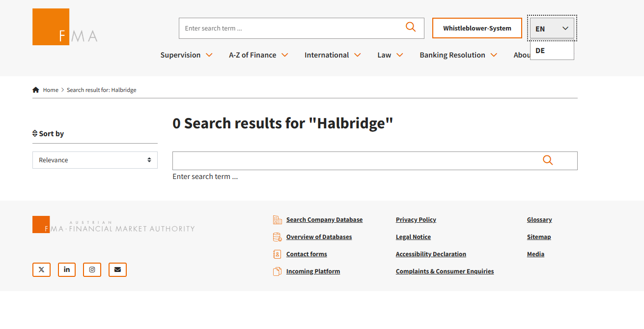
Task: Click the FMA logo in header
Action: point(64,27)
